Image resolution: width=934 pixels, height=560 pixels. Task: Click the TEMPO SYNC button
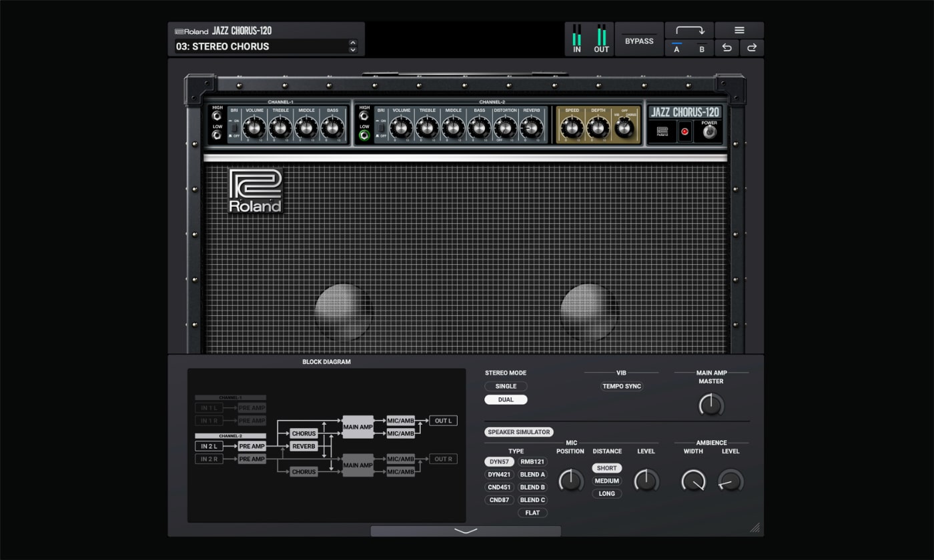pos(621,386)
